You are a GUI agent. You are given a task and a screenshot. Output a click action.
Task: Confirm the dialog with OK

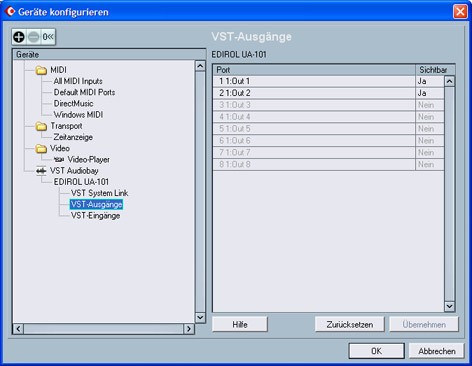[377, 351]
